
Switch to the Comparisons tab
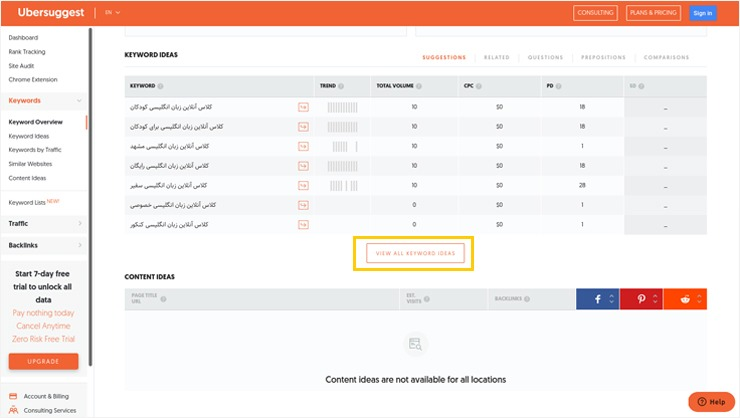tap(666, 58)
